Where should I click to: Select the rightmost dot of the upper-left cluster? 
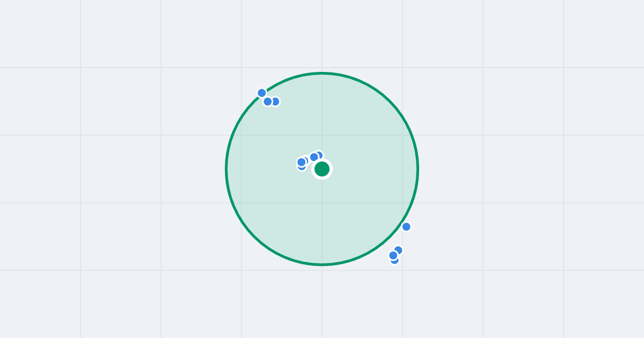pos(276,101)
